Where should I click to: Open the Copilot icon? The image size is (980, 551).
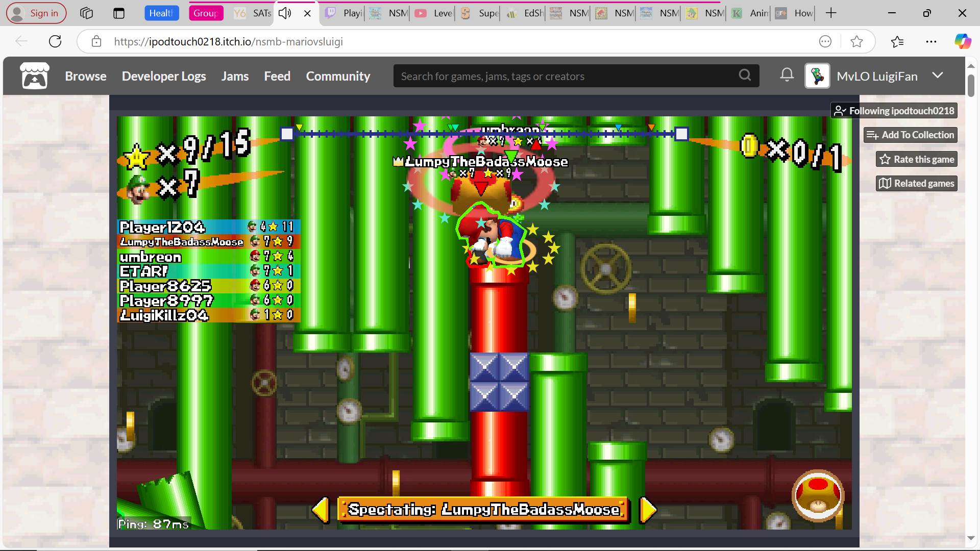pyautogui.click(x=963, y=41)
